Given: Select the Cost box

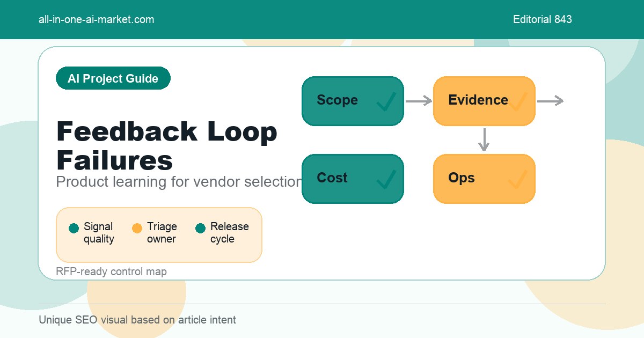Looking at the screenshot, I should (353, 179).
